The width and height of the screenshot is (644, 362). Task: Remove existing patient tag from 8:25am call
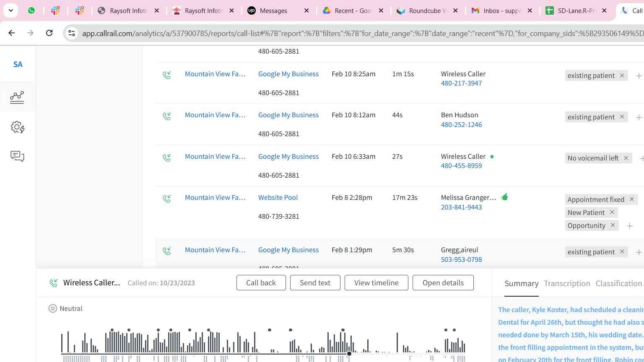[x=622, y=75]
